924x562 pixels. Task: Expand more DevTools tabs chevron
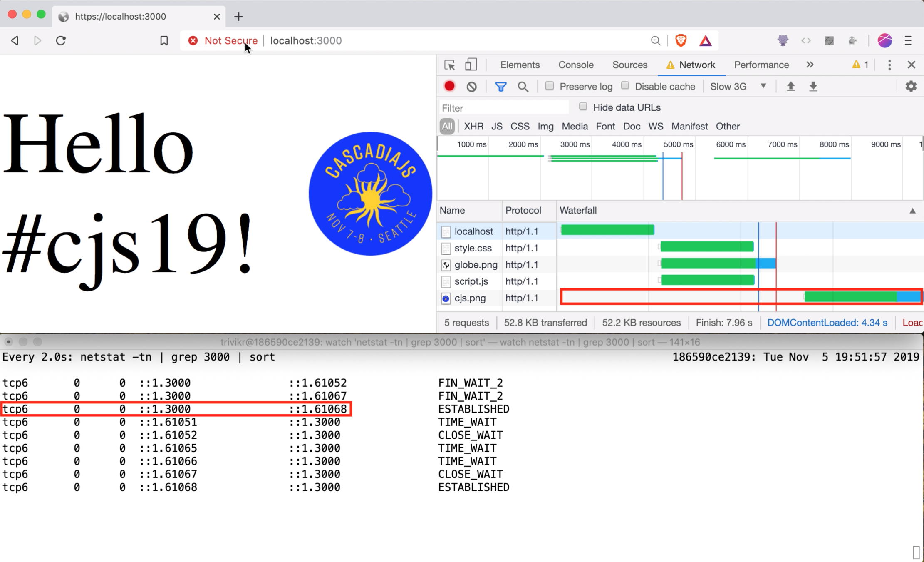[x=810, y=65]
